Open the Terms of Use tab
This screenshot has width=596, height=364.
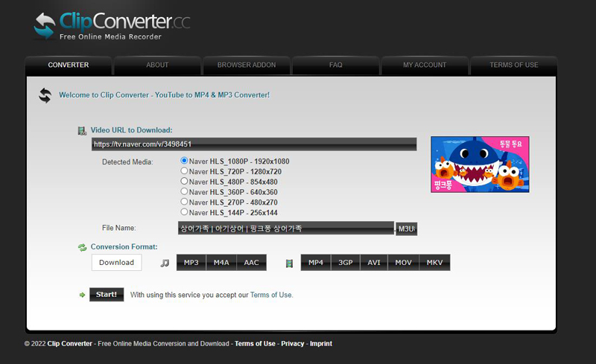pos(514,66)
